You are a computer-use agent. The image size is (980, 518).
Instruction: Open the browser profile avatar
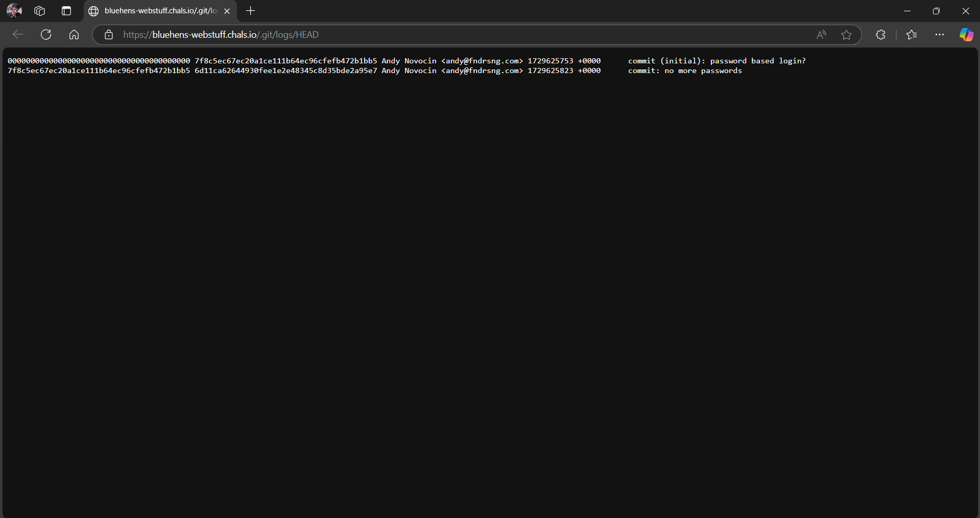coord(14,10)
